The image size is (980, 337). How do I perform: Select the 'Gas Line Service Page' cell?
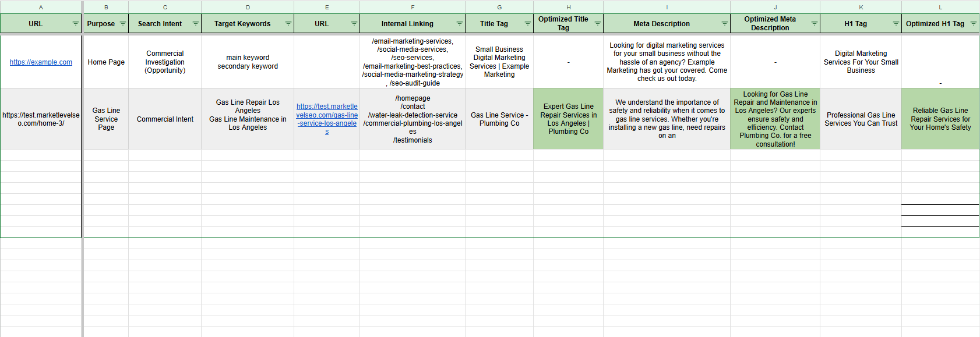click(106, 119)
